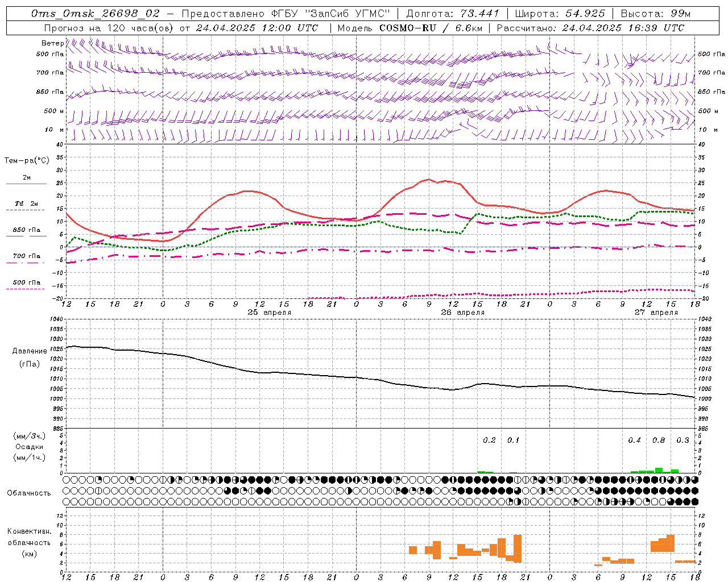Click the precipitation value 0.3
This screenshot has width=728, height=582.
coord(682,440)
